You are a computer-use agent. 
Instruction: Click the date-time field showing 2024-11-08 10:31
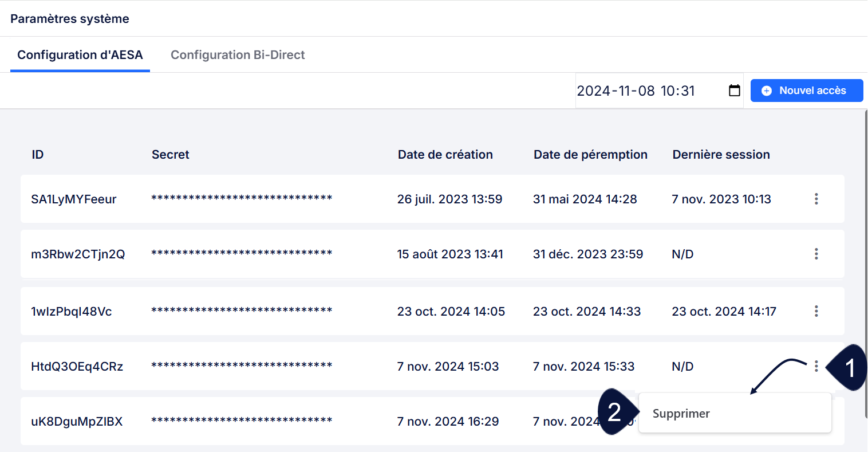pos(659,91)
